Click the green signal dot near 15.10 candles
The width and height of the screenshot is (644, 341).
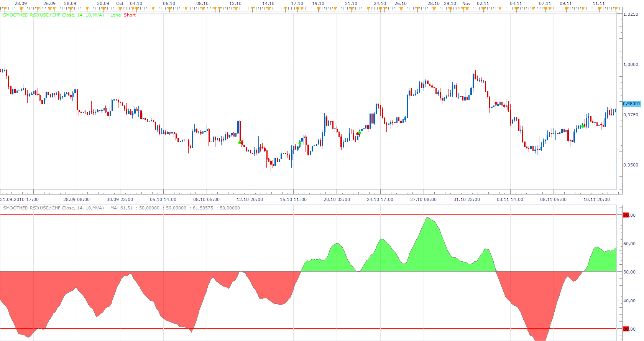(x=300, y=143)
